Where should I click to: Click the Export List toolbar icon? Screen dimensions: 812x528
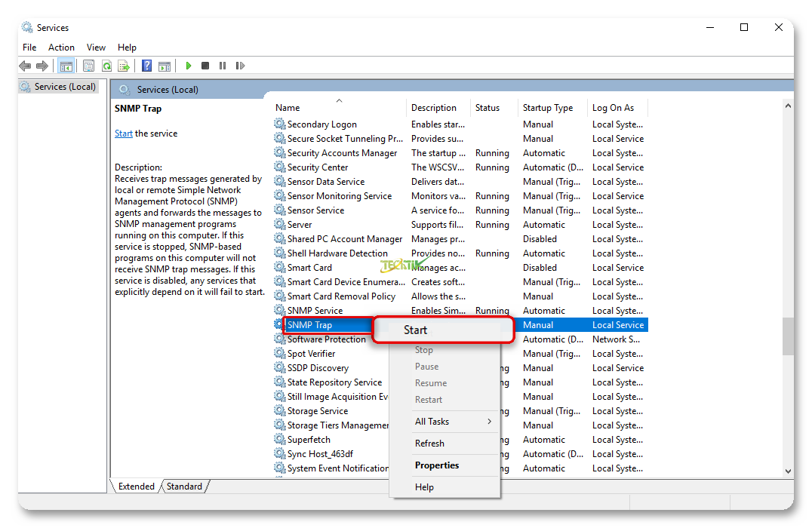[x=124, y=66]
